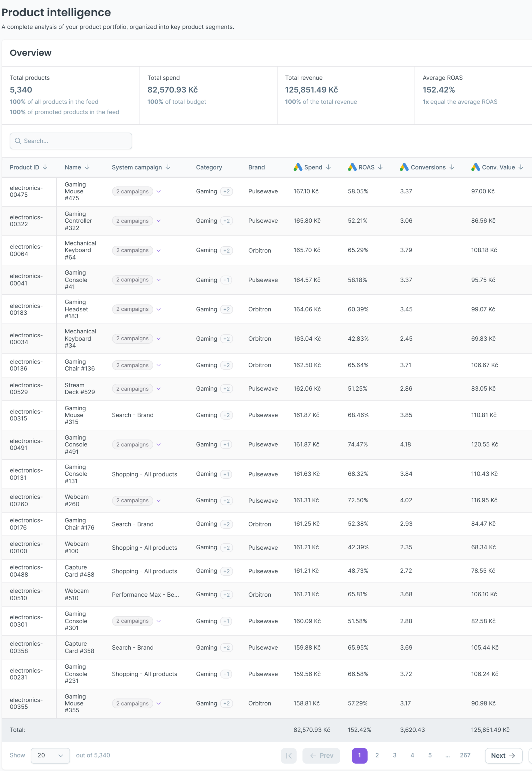Click the Google Ads icon beside Conv. Value

pyautogui.click(x=475, y=167)
